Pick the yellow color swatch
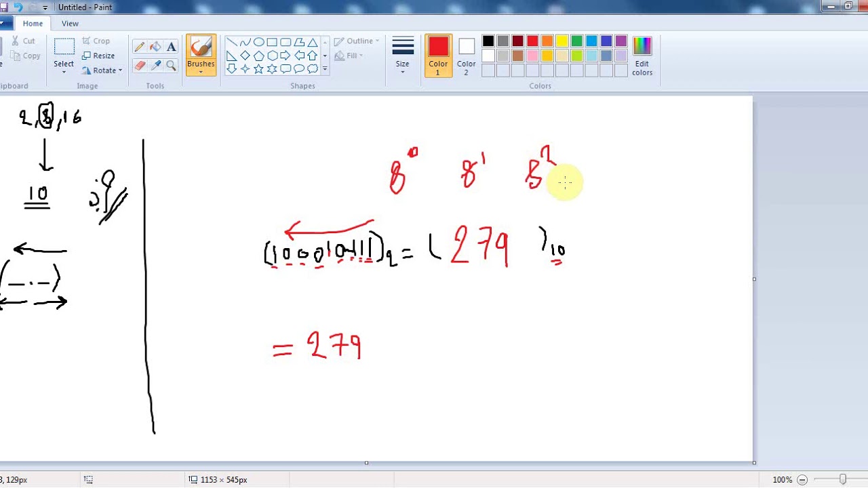 [562, 41]
